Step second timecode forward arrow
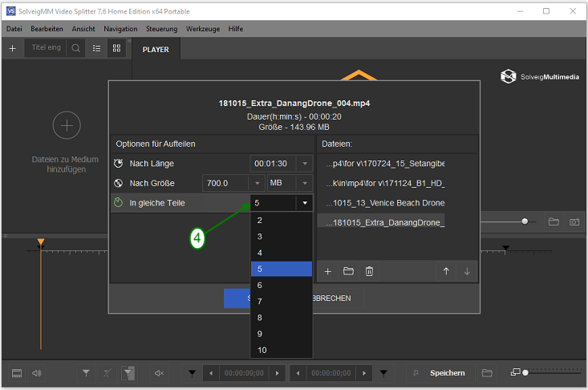 tap(364, 373)
